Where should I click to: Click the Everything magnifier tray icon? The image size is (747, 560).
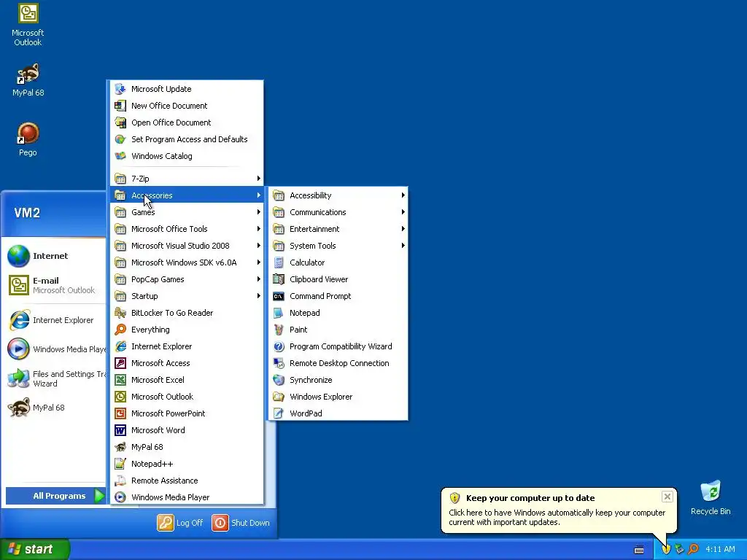click(693, 549)
